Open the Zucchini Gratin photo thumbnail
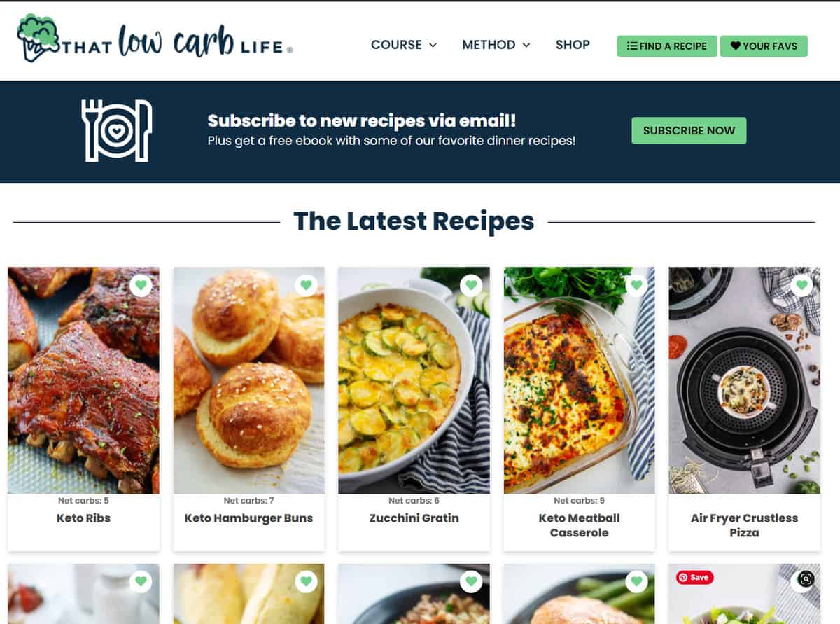This screenshot has width=840, height=624. [x=414, y=380]
